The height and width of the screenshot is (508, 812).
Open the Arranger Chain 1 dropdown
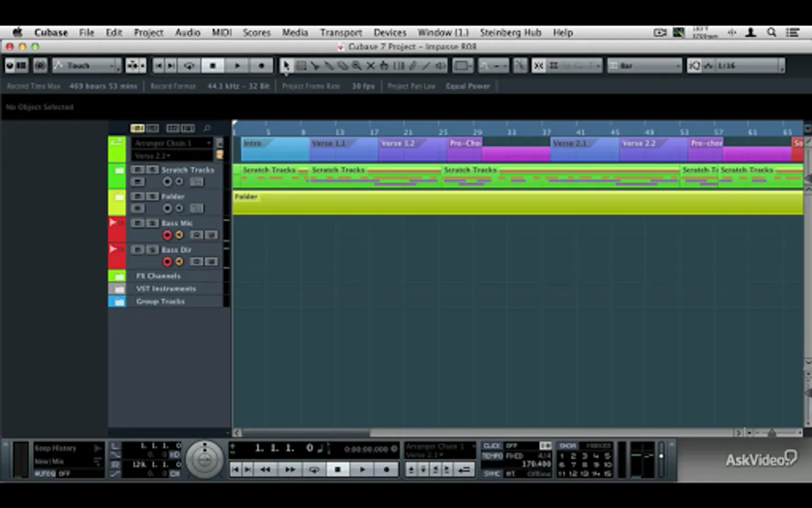coord(172,143)
